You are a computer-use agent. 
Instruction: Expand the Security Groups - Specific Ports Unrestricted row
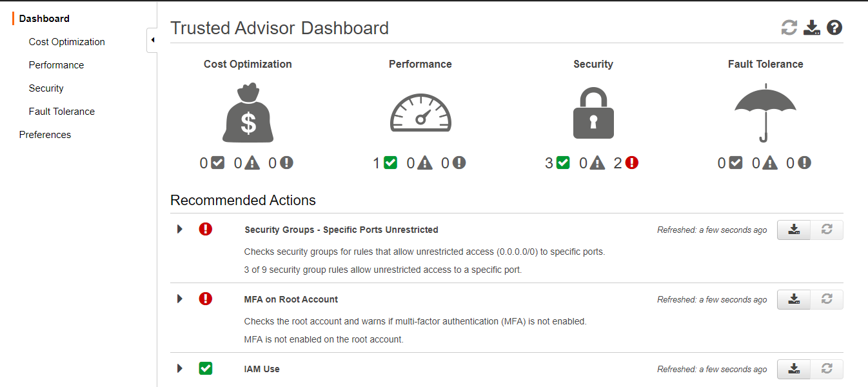(180, 229)
